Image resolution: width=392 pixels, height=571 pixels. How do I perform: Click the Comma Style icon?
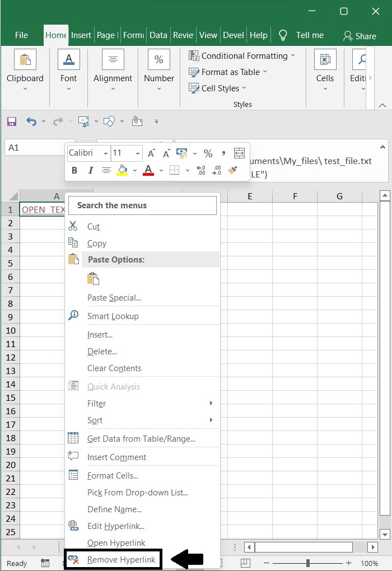click(x=223, y=153)
